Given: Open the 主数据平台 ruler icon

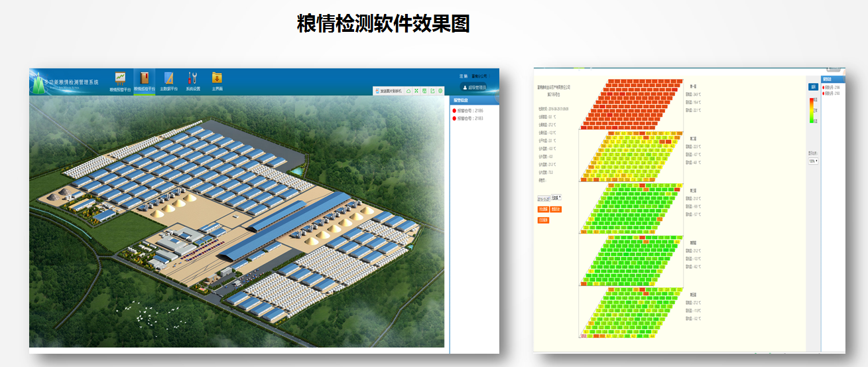Looking at the screenshot, I should pos(168,80).
